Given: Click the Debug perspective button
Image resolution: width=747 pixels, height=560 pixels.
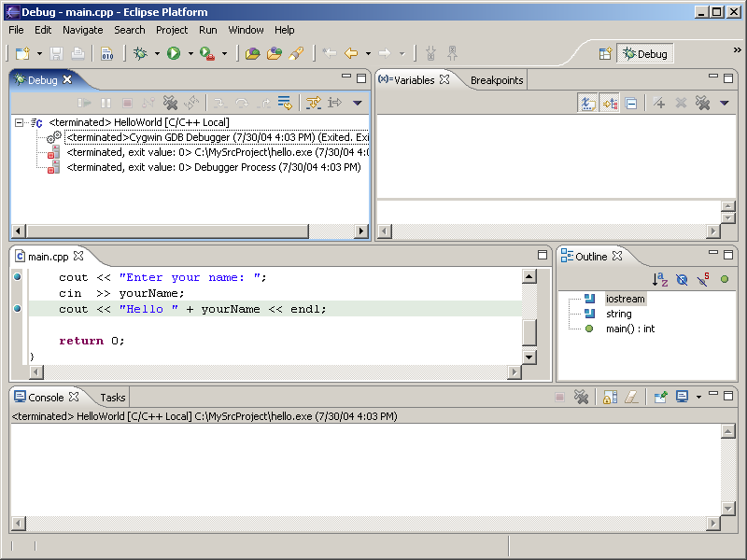Looking at the screenshot, I should tap(645, 54).
